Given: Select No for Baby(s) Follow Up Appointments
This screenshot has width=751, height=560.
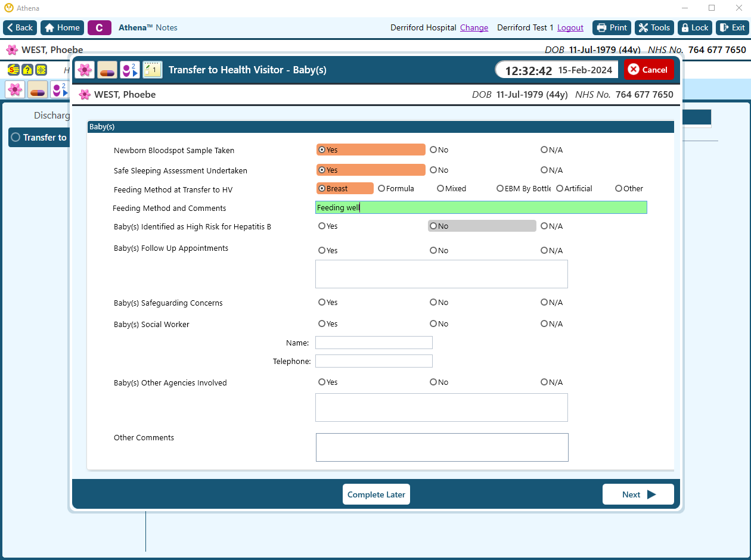Looking at the screenshot, I should 439,251.
